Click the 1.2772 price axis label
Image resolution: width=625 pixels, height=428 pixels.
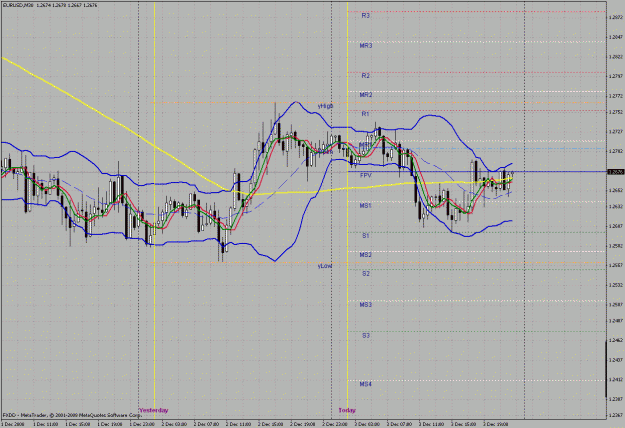(616, 96)
